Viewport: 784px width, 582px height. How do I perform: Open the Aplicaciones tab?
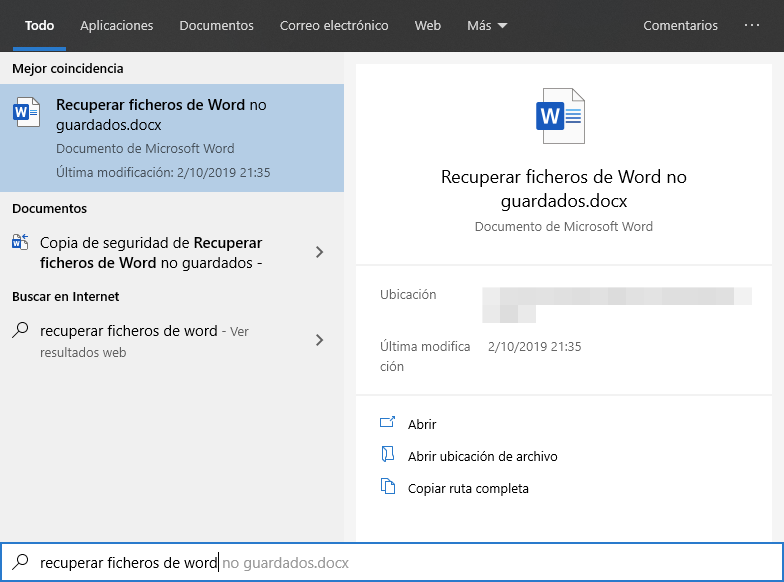(x=116, y=26)
